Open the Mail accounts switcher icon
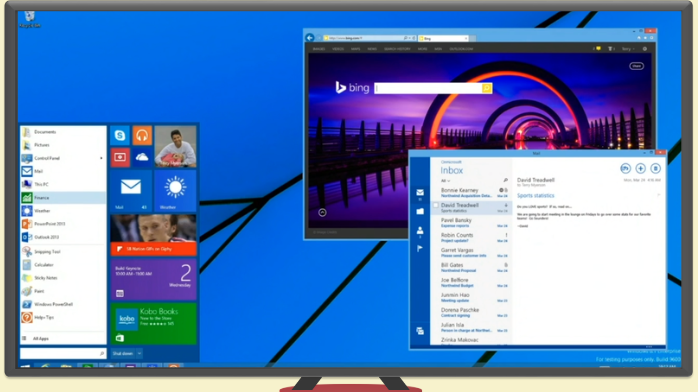The height and width of the screenshot is (392, 698). [x=420, y=331]
